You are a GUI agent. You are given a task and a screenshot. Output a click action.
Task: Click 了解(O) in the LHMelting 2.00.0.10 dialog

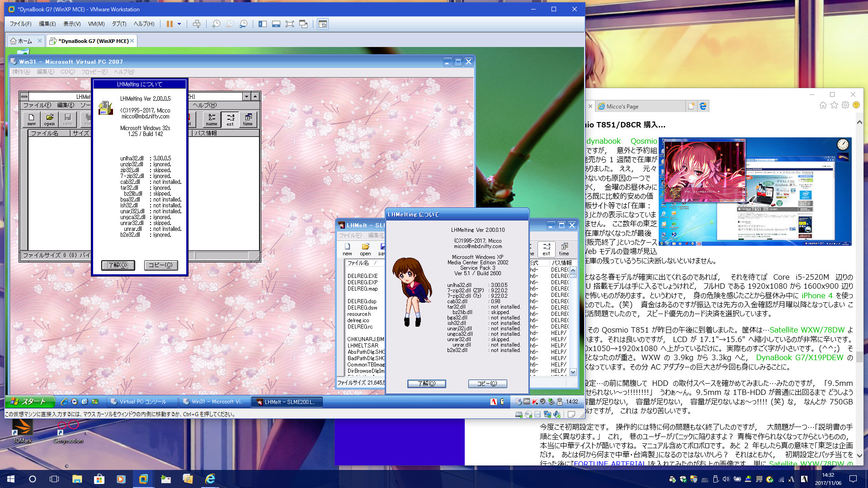tap(426, 384)
